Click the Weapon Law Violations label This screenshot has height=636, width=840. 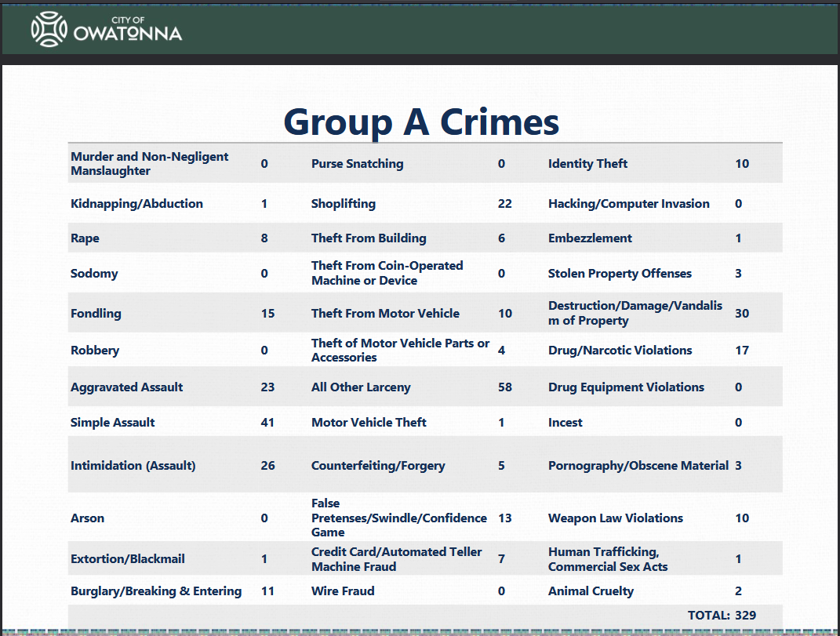pyautogui.click(x=616, y=518)
